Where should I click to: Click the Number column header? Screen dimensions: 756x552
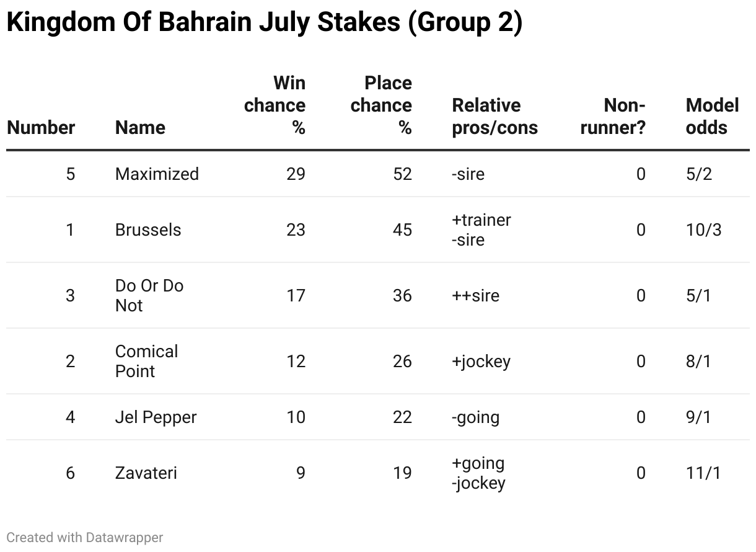point(41,127)
